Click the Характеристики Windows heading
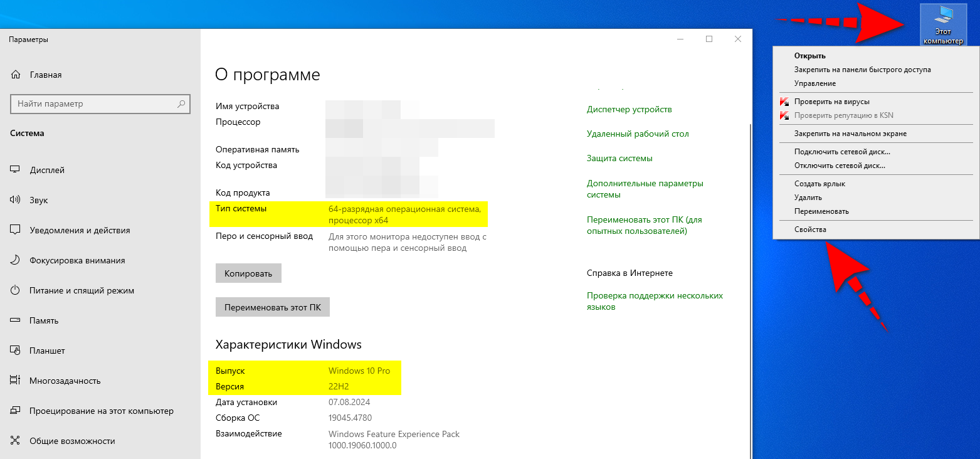Screen dimensions: 980x459 [288, 344]
